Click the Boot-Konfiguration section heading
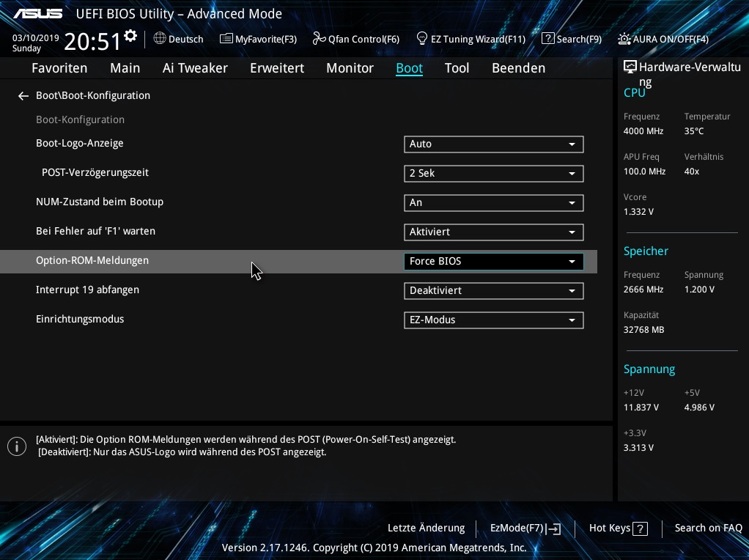The width and height of the screenshot is (749, 560). [x=81, y=119]
